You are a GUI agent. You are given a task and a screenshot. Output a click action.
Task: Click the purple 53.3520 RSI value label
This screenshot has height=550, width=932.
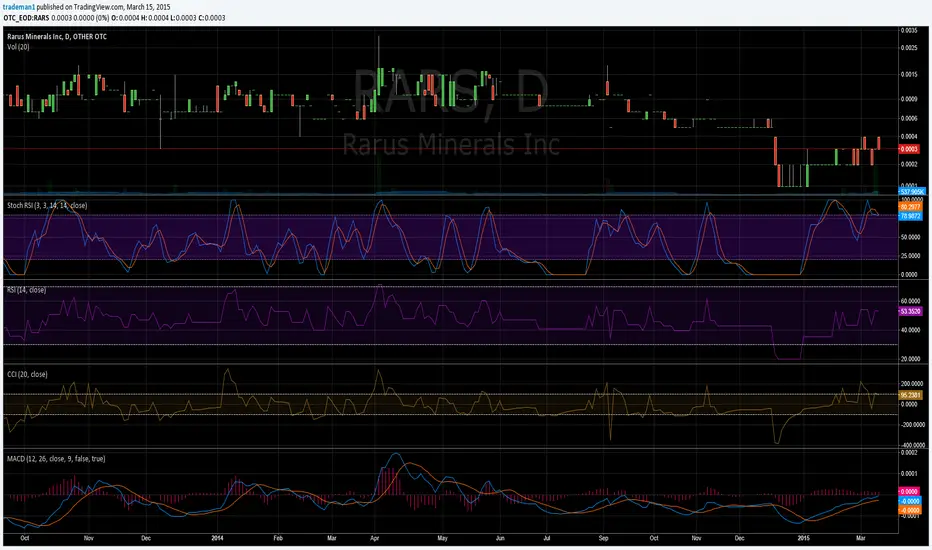pyautogui.click(x=911, y=311)
